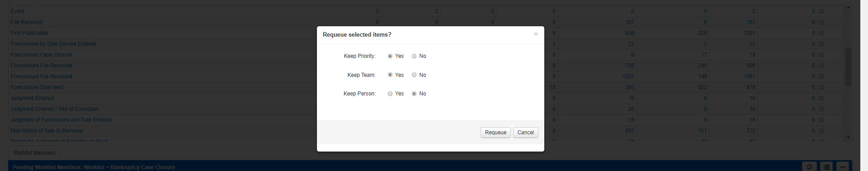The width and height of the screenshot is (868, 171).
Task: Click the refresh icon in the Pending Worklist bar
Action: pos(809,167)
